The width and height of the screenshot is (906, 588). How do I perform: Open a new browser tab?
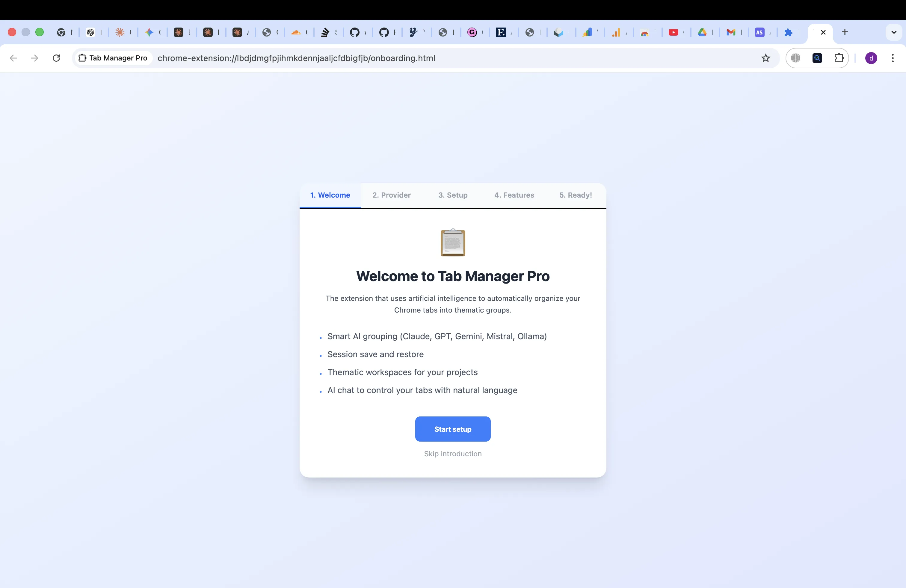pyautogui.click(x=845, y=32)
